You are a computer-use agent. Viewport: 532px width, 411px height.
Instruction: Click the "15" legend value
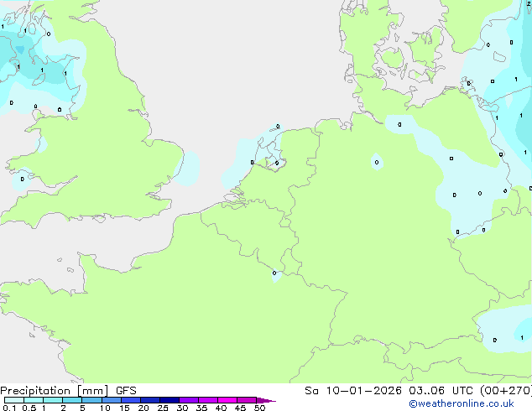coord(124,408)
